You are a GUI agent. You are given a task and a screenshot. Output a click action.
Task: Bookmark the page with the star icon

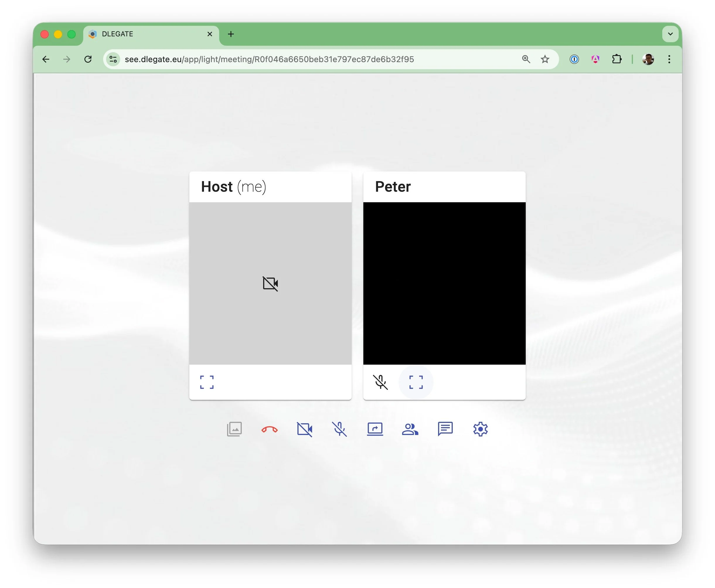point(545,59)
